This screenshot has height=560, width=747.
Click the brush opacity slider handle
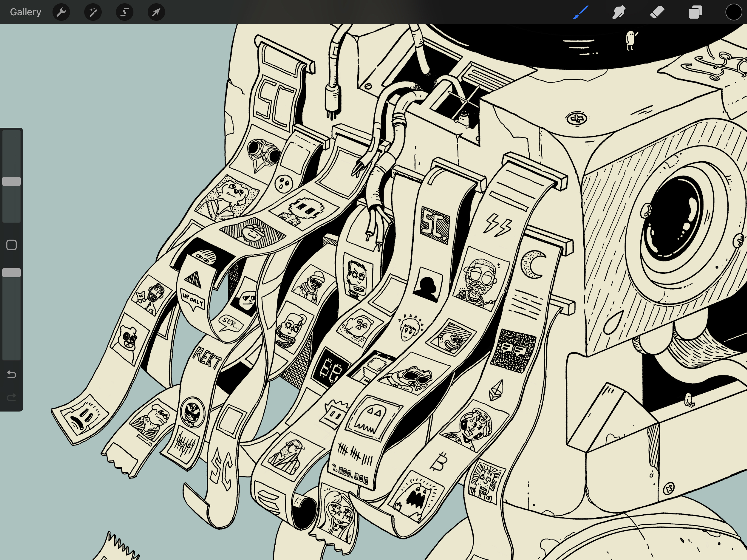pyautogui.click(x=11, y=273)
